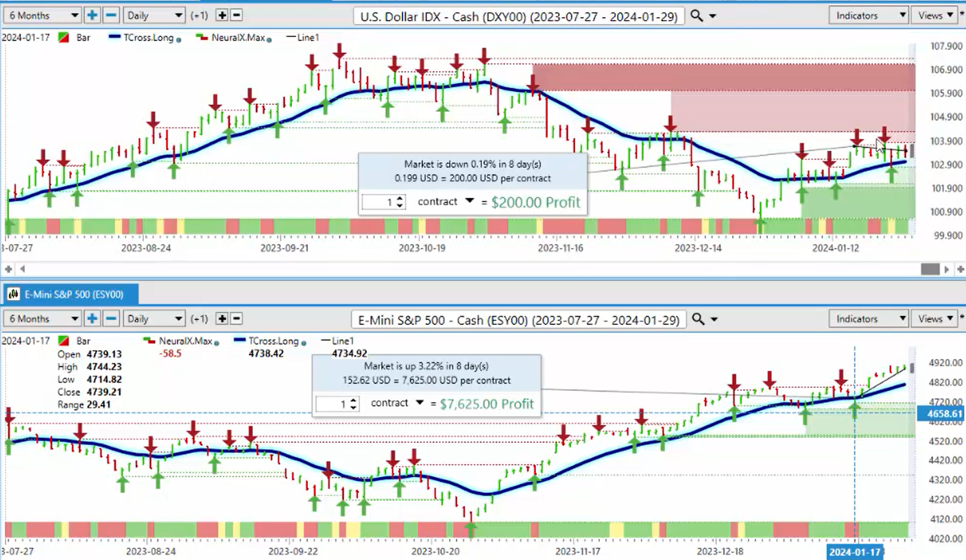Click TCross.Long label in E-Mini legend
Screen dimensions: 966x560
(x=274, y=341)
